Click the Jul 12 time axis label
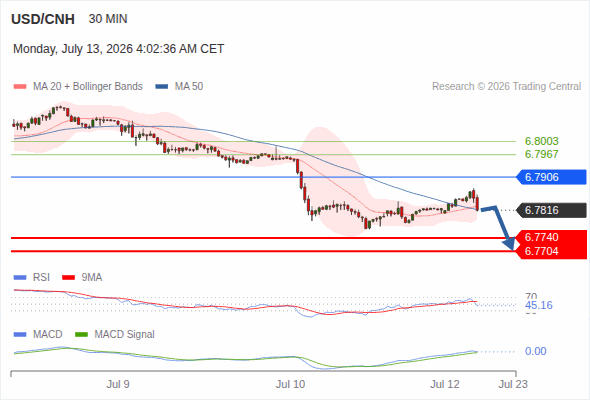590x400 pixels. [x=445, y=384]
